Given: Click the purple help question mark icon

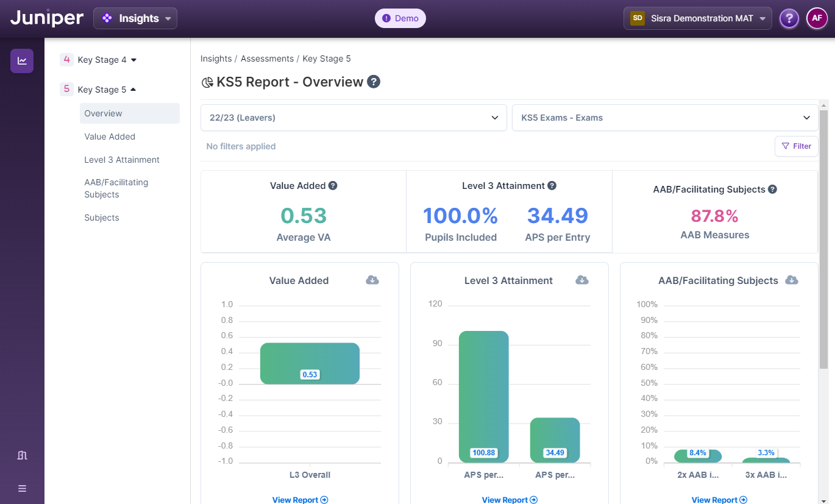Looking at the screenshot, I should coord(789,18).
